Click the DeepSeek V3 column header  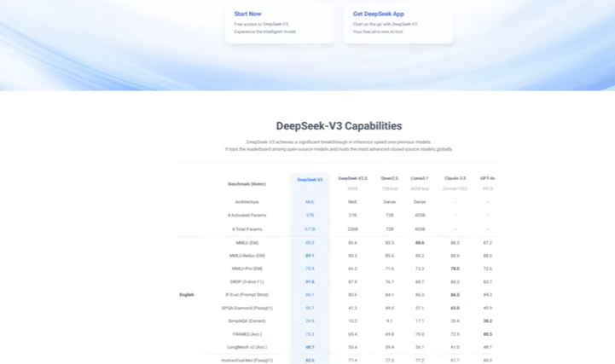point(310,180)
